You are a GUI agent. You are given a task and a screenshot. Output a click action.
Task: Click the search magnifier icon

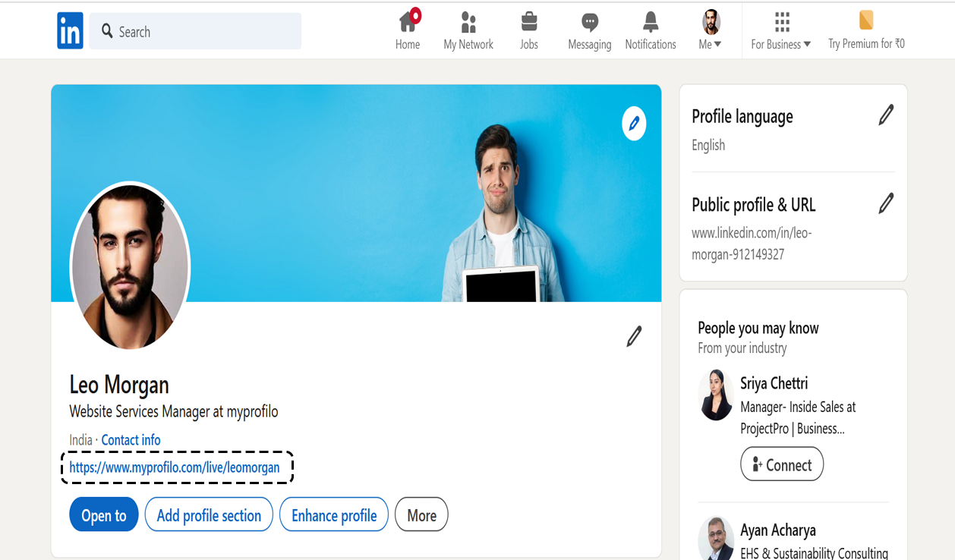click(x=107, y=31)
